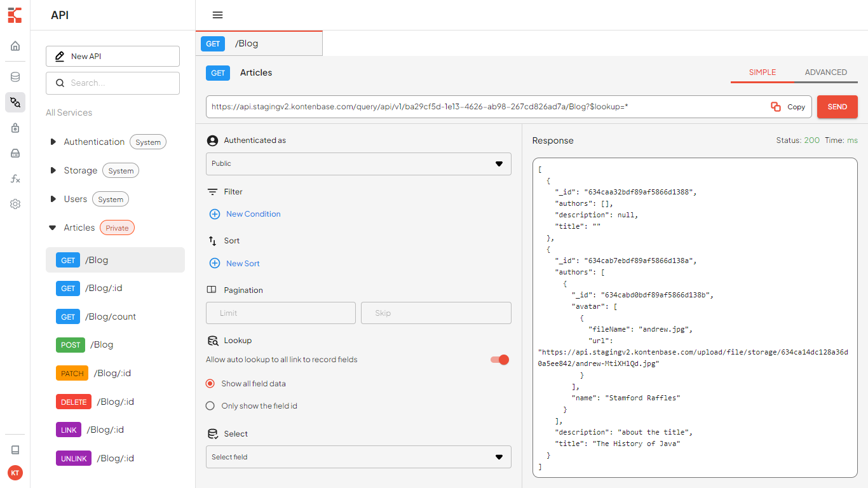Add a New Condition filter
Image resolution: width=868 pixels, height=488 pixels.
[245, 214]
